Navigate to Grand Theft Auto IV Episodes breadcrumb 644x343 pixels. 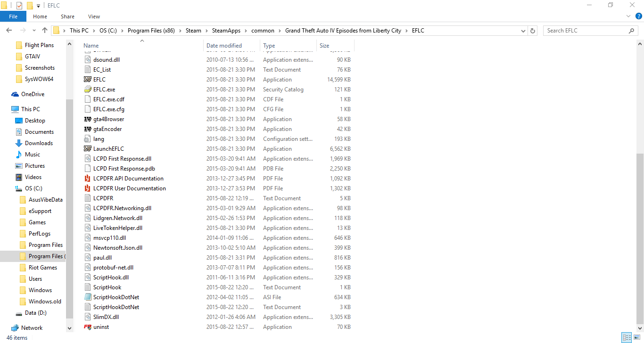(343, 31)
